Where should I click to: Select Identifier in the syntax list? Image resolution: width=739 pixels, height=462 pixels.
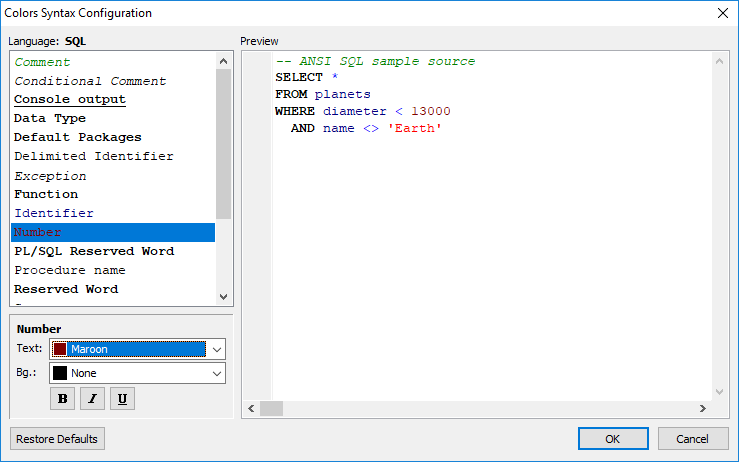pyautogui.click(x=113, y=213)
